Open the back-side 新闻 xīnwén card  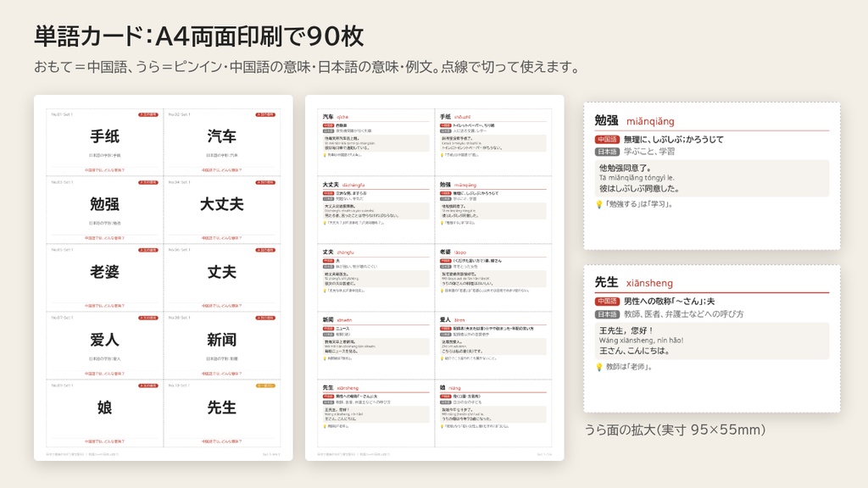(x=376, y=346)
